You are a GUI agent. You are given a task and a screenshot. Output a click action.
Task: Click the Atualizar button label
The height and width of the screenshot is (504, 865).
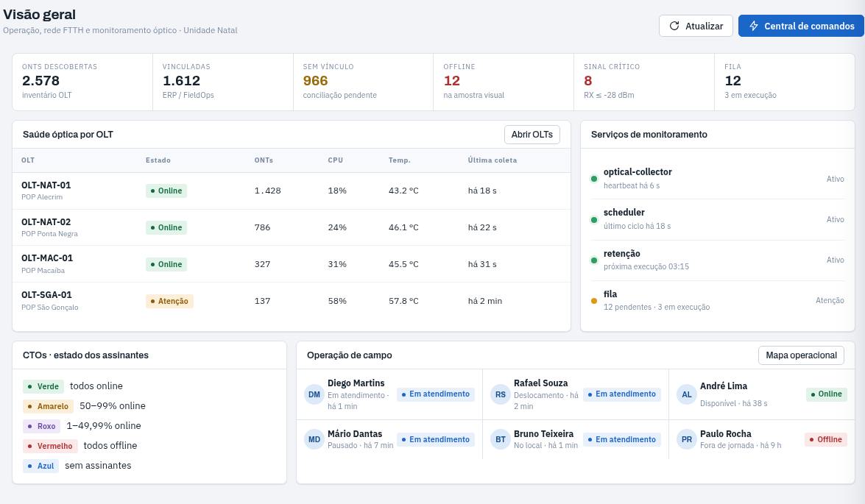point(704,26)
